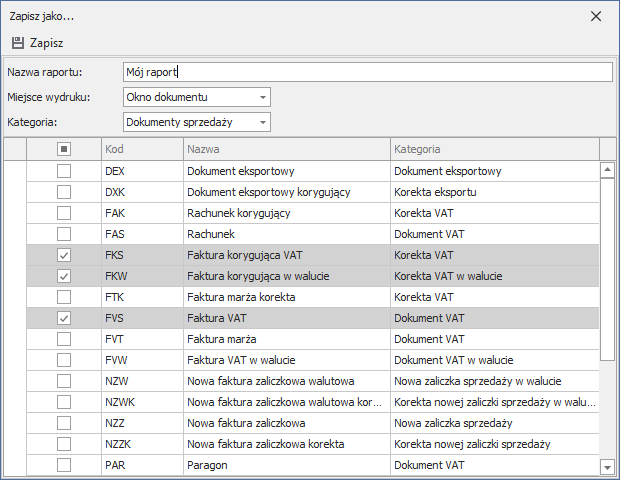Sort by the Nazwa column header
Image resolution: width=620 pixels, height=480 pixels.
[287, 149]
